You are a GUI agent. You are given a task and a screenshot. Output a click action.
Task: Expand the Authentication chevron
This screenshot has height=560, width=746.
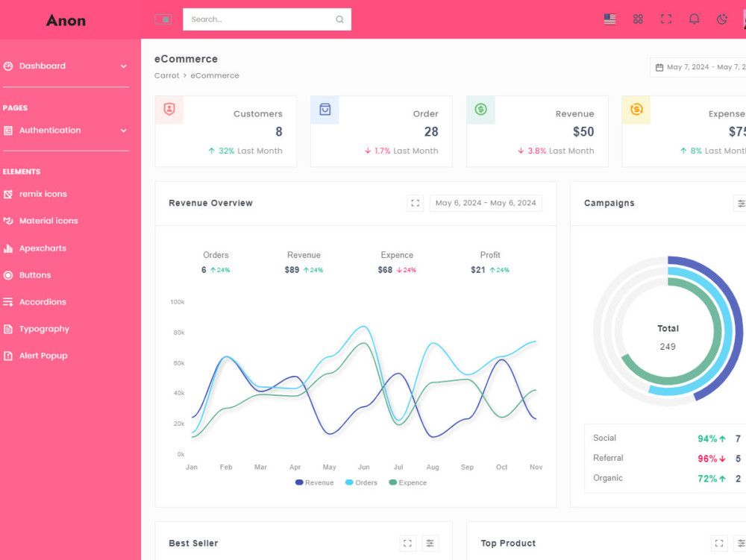click(x=124, y=130)
